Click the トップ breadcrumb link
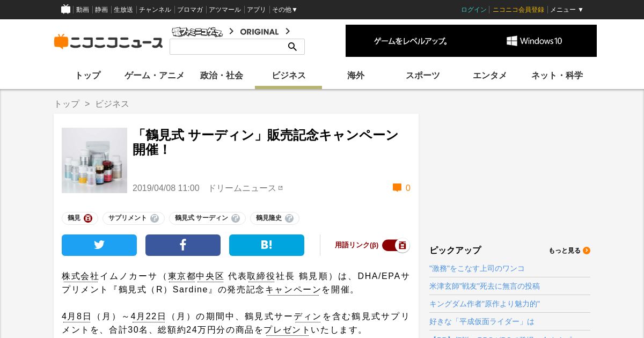 (x=67, y=104)
